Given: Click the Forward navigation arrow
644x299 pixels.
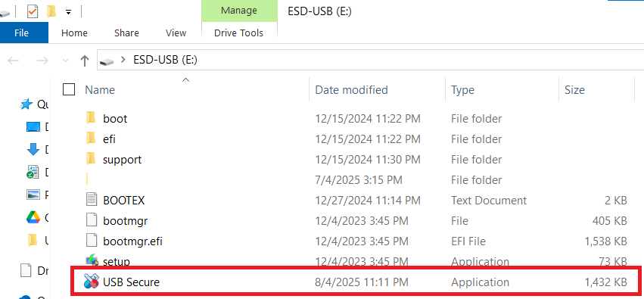Looking at the screenshot, I should point(42,61).
